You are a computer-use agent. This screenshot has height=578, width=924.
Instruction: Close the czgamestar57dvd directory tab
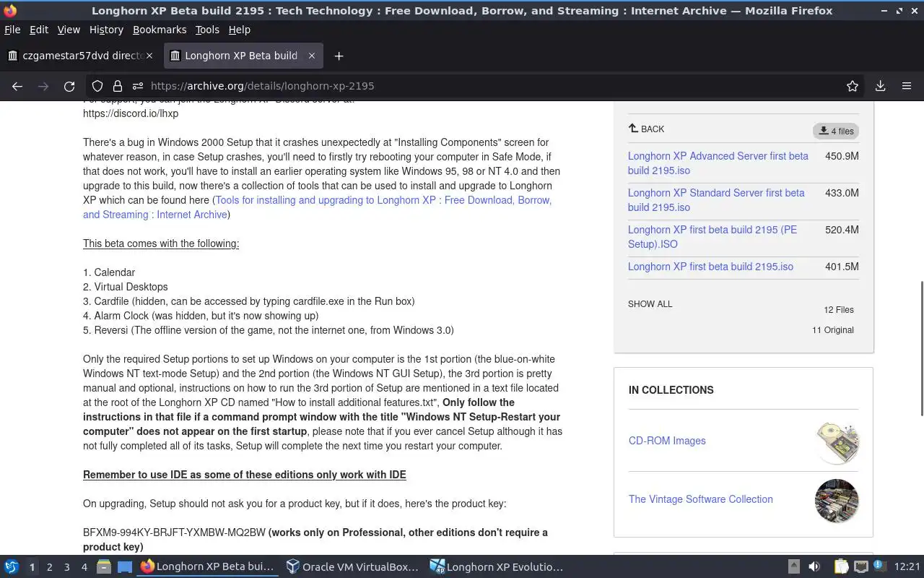pyautogui.click(x=149, y=56)
